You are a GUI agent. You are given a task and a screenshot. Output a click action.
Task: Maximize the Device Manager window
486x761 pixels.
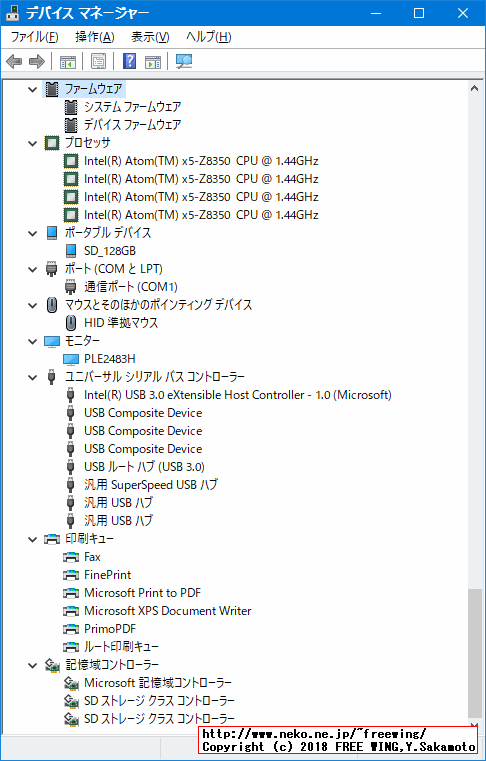(419, 14)
